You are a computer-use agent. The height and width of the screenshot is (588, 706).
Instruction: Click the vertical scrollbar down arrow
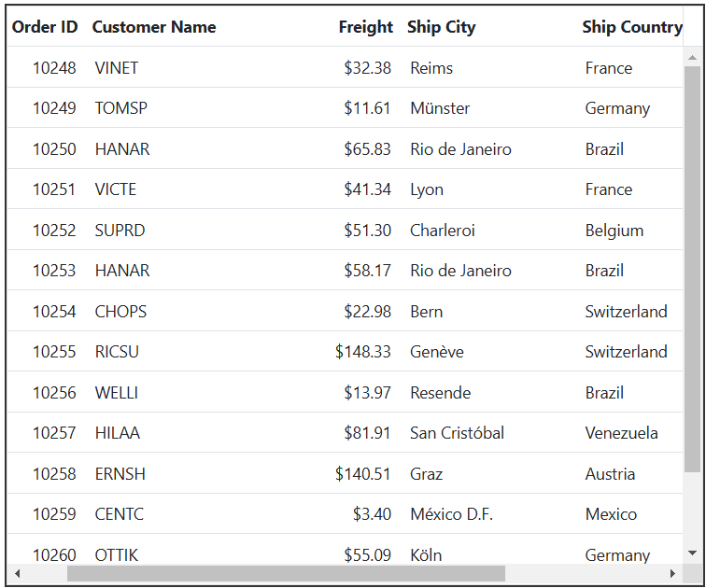(692, 553)
